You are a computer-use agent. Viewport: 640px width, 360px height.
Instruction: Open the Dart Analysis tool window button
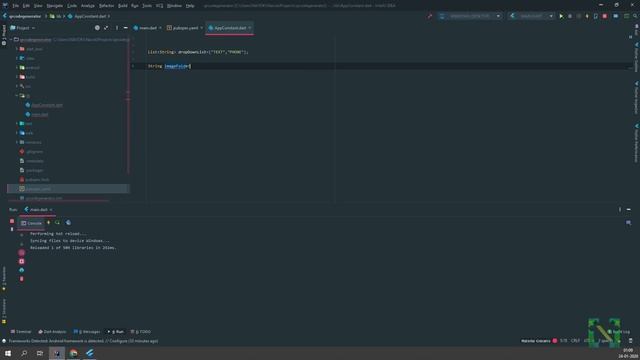click(52, 332)
